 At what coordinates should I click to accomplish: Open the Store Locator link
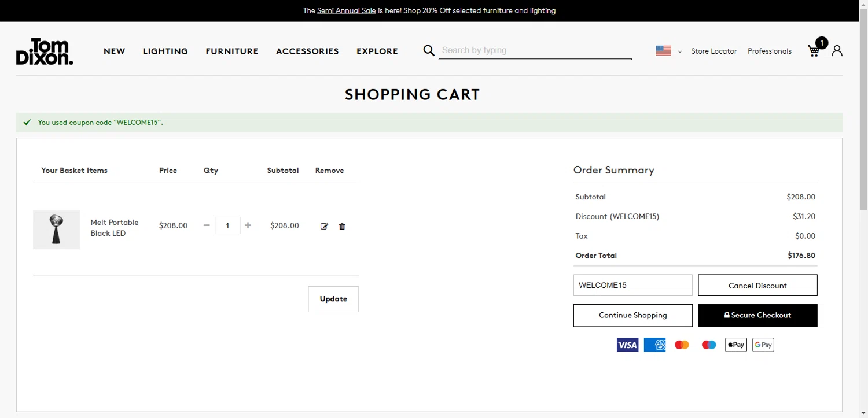[x=714, y=51]
